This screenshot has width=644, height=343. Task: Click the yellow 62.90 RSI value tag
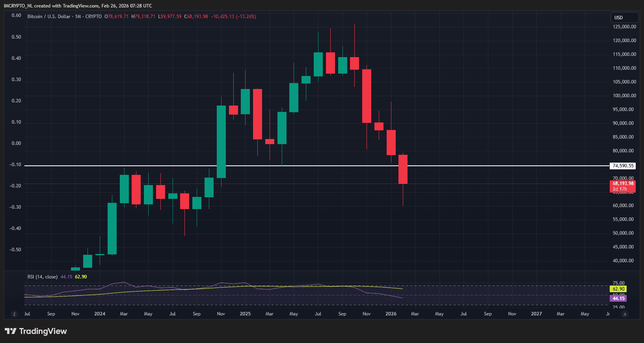618,289
